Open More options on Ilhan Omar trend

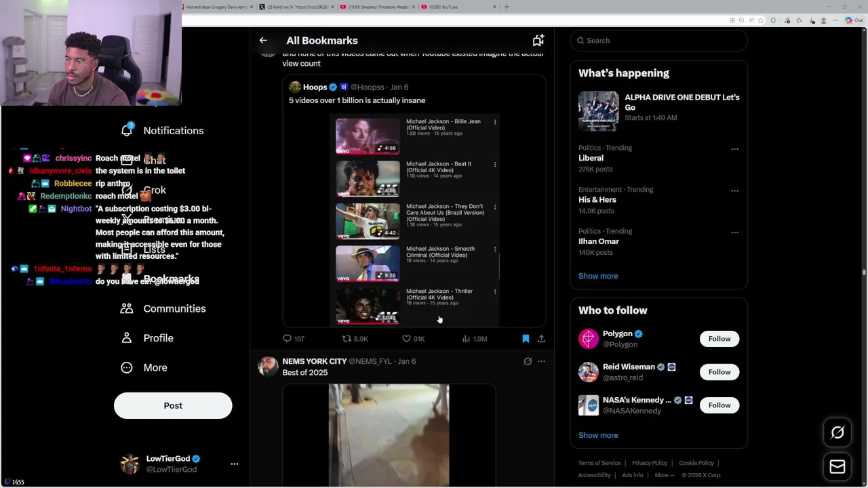(x=734, y=232)
